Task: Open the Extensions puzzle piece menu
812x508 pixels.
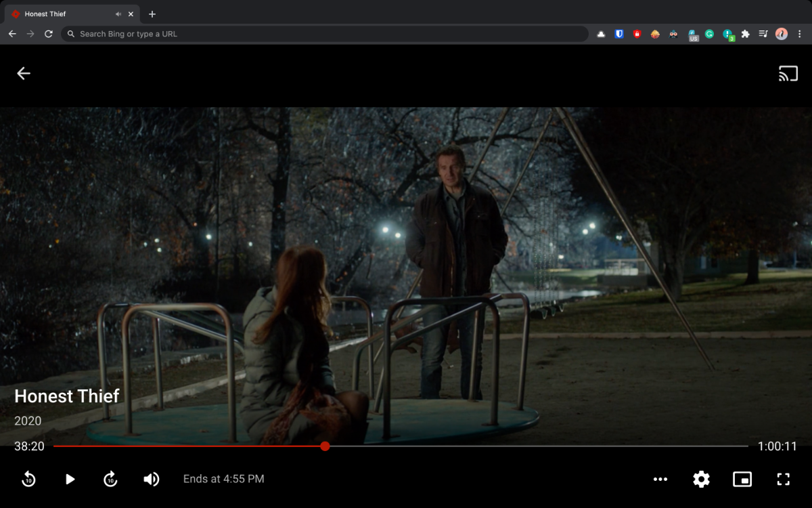Action: 746,34
